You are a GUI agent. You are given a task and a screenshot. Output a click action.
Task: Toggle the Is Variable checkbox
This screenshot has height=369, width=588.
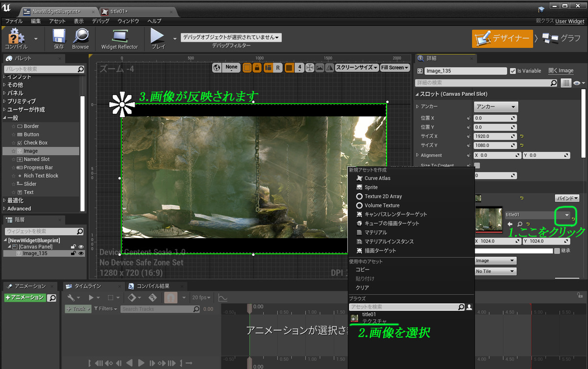pos(513,71)
